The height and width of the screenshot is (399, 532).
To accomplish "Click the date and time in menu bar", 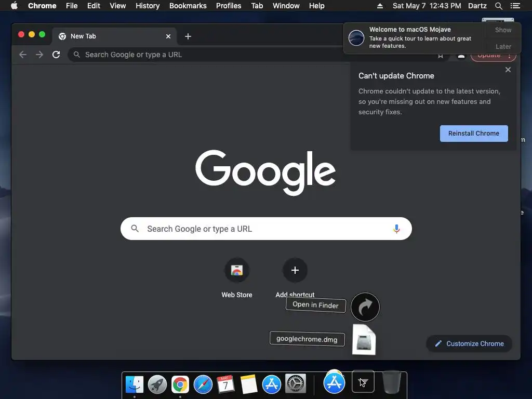I will (x=427, y=6).
